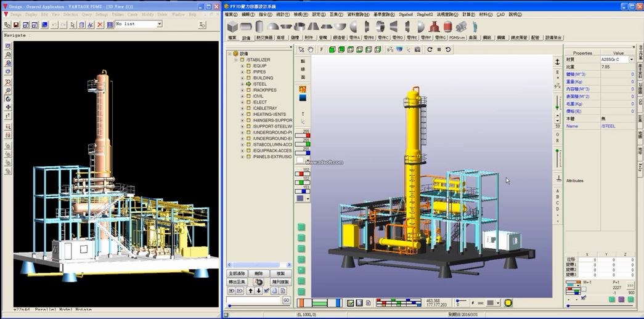Toggle the bottom green square button in left strip

pos(301,291)
